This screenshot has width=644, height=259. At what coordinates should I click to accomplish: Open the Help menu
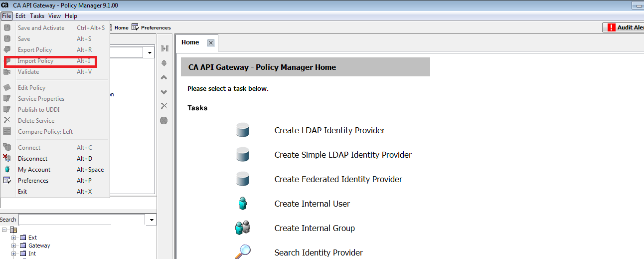pos(71,16)
